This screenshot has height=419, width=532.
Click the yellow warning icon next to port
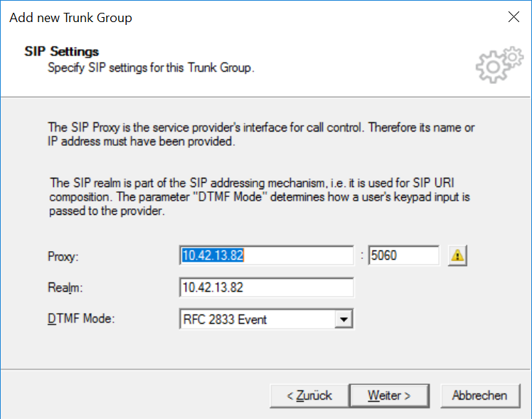coord(457,255)
